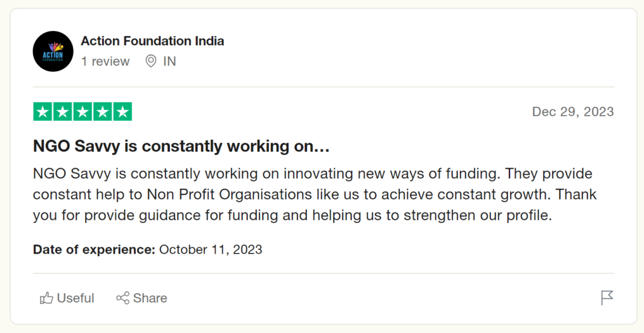Click the fourth green rating star
The width and height of the screenshot is (644, 333).
point(103,111)
